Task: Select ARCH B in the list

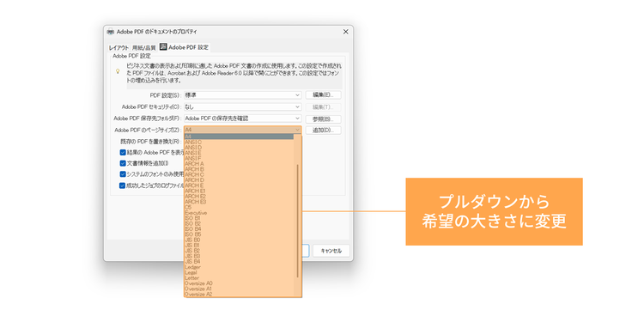Action: click(x=239, y=169)
